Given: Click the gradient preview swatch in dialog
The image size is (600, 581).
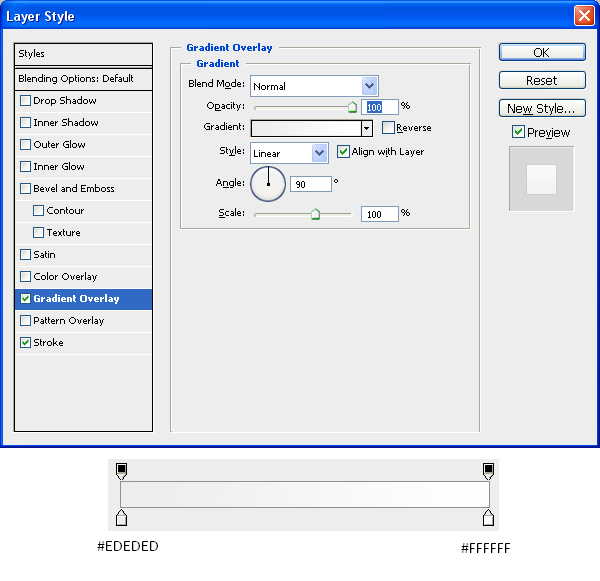Looking at the screenshot, I should 306,128.
